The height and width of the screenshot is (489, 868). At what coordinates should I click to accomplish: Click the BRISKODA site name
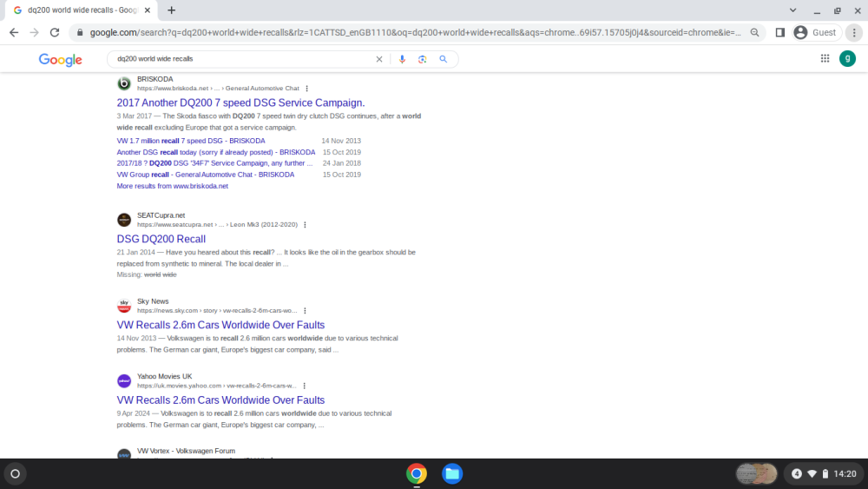point(155,79)
